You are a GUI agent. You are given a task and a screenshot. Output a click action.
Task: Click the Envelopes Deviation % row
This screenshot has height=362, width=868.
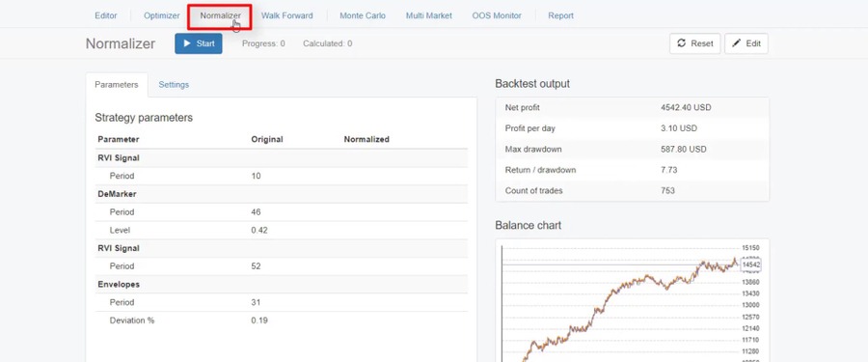pos(282,320)
